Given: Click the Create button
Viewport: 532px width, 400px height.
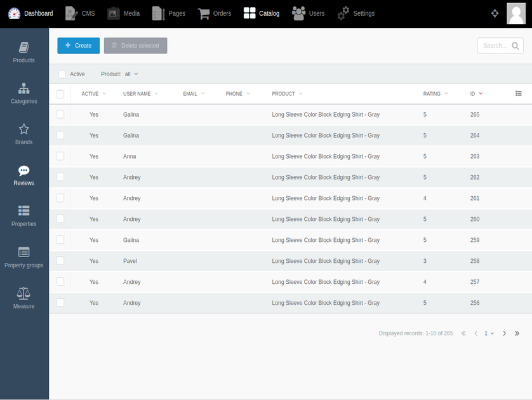Looking at the screenshot, I should pyautogui.click(x=78, y=46).
